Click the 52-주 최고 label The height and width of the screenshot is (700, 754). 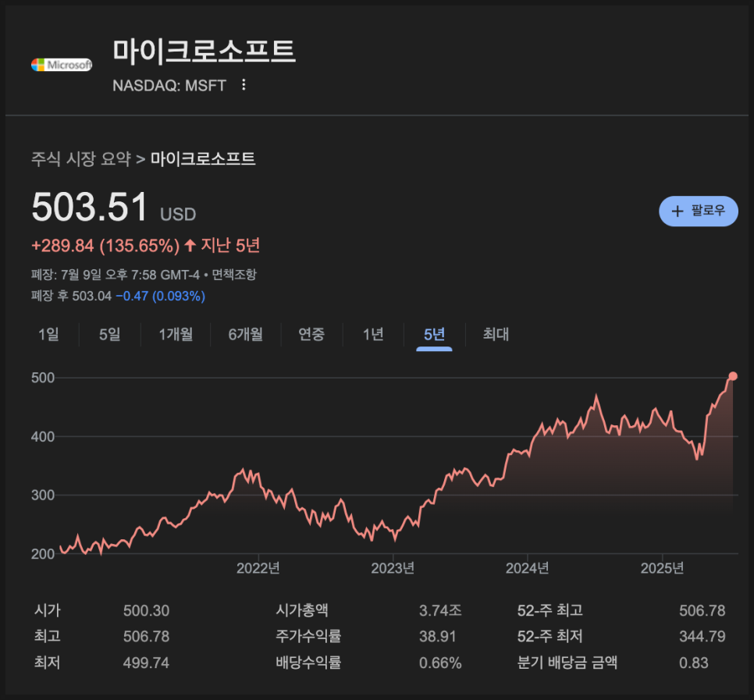coord(550,610)
